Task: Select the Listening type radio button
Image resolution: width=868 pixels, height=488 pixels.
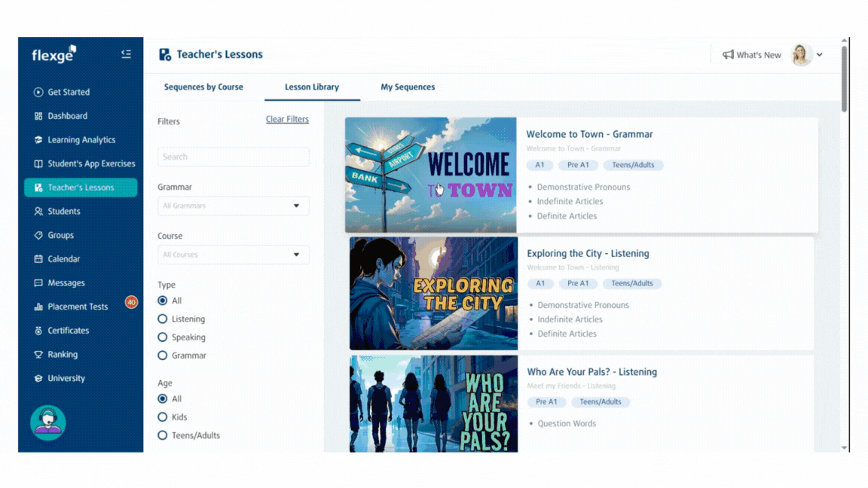Action: pos(163,319)
